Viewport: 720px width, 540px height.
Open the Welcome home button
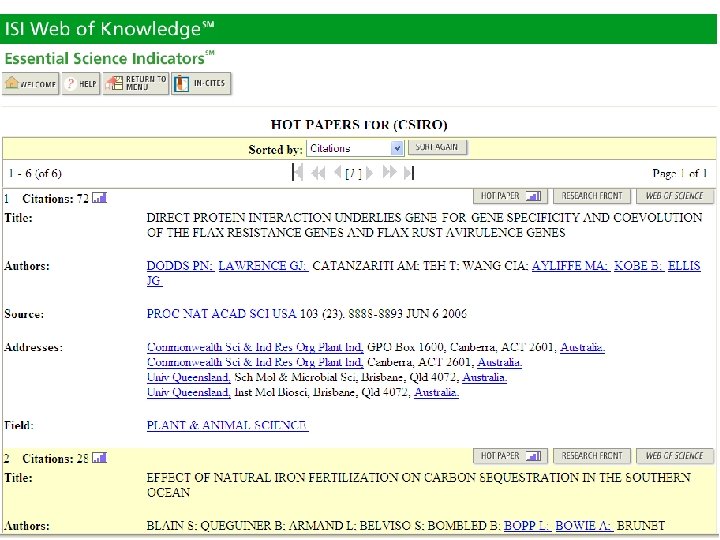coord(30,84)
